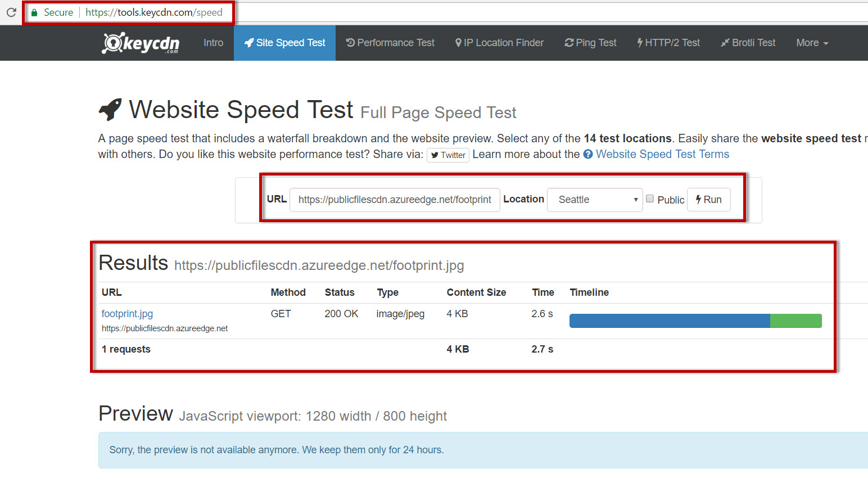Select the Site Speed Test tab
This screenshot has height=478, width=868.
point(284,43)
